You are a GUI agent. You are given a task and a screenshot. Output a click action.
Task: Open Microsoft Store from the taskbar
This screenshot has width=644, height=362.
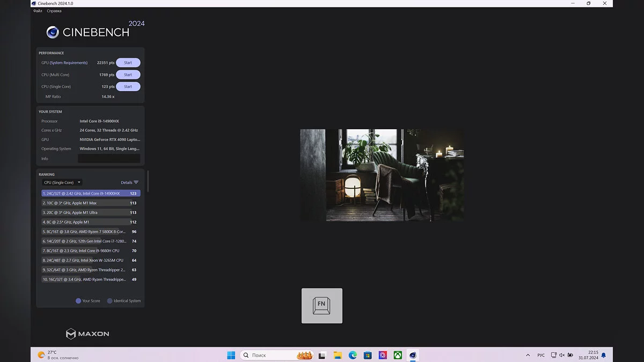[x=368, y=355]
